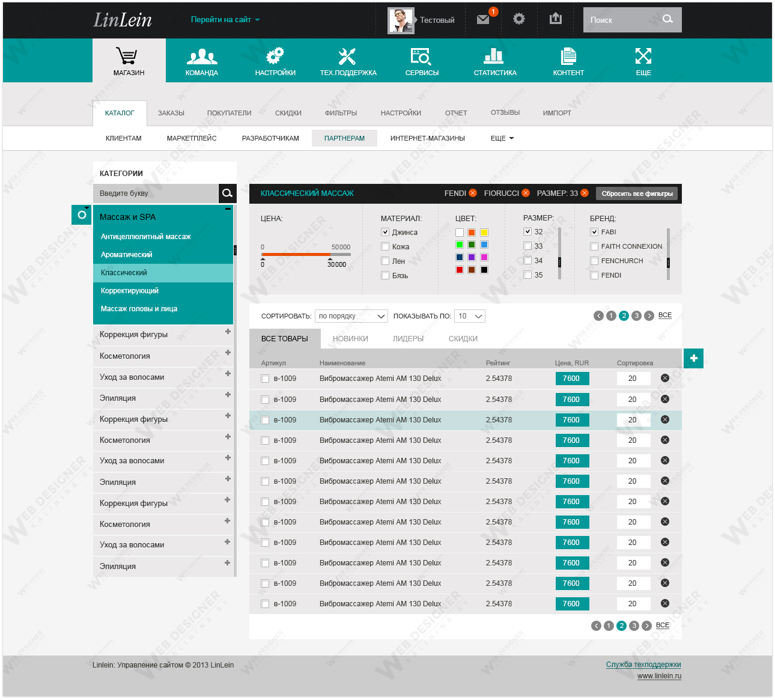
Task: Expand first Эпиляция category
Action: (228, 394)
